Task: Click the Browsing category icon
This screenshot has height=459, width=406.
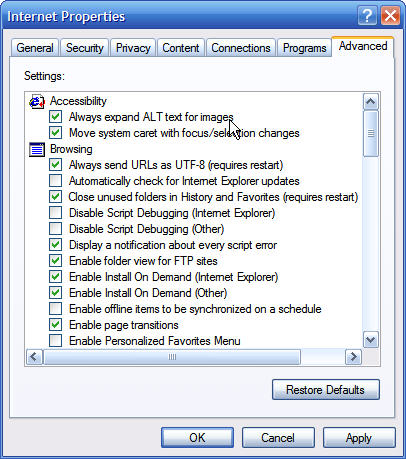Action: (37, 149)
